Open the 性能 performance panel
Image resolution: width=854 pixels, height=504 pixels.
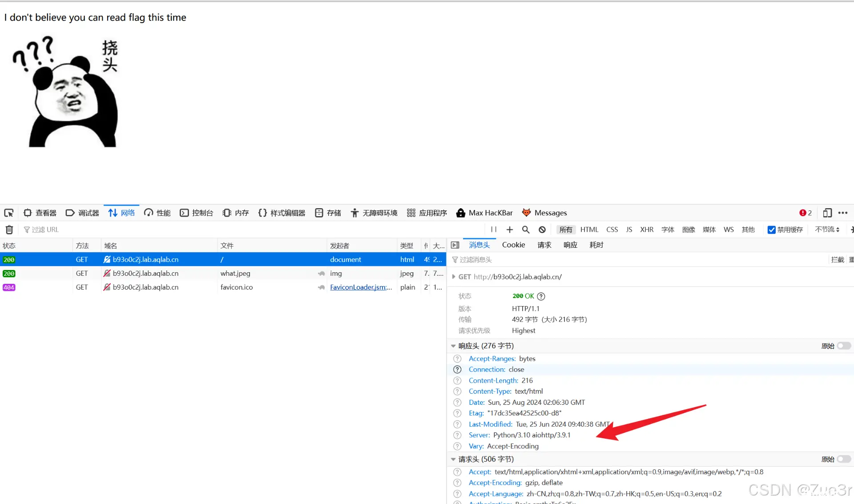coord(157,213)
